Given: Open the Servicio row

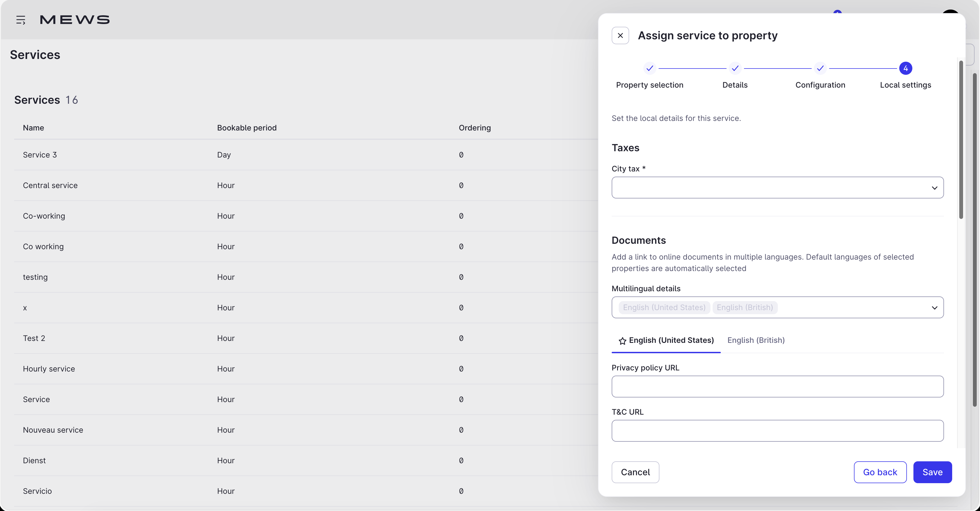Looking at the screenshot, I should coord(306,491).
